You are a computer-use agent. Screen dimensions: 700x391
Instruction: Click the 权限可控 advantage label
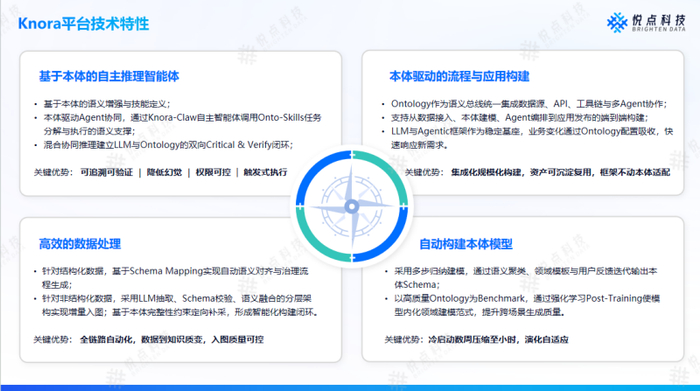coord(213,172)
